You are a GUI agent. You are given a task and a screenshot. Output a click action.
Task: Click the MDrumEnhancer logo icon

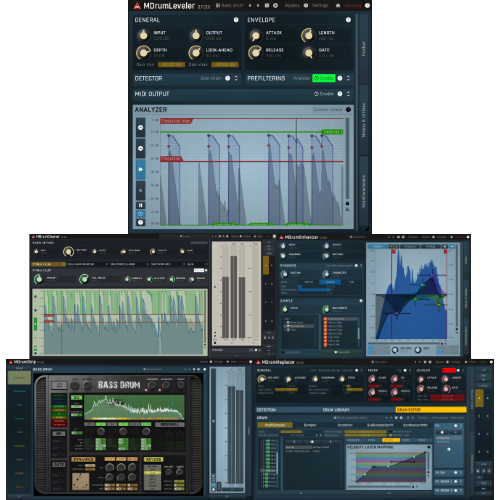click(281, 237)
